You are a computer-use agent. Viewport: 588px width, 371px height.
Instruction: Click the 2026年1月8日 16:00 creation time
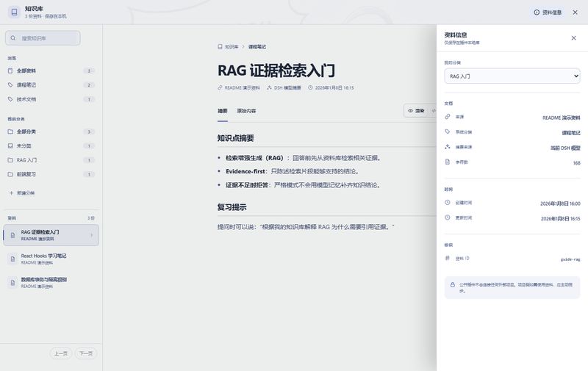(x=560, y=203)
